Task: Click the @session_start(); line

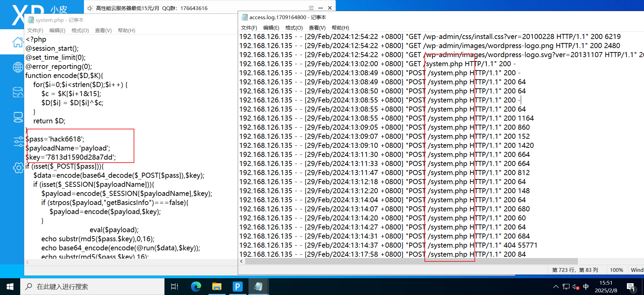Action: click(x=52, y=48)
